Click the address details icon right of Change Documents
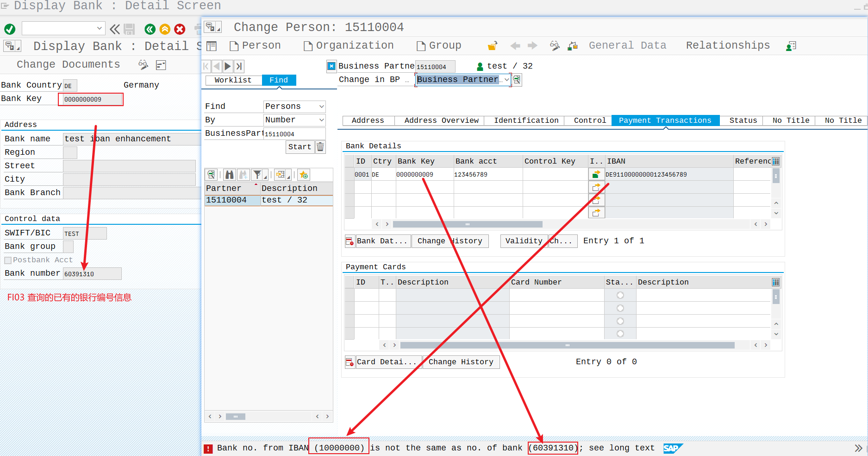Image resolution: width=868 pixels, height=456 pixels. tap(161, 65)
